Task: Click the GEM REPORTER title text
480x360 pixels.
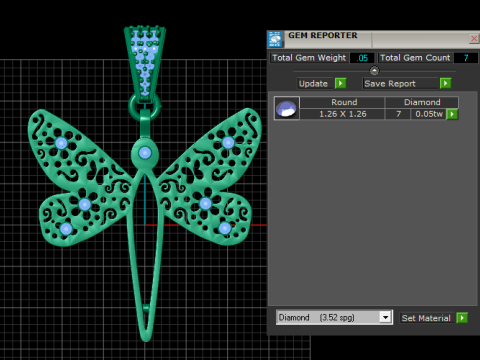Action: pyautogui.click(x=323, y=35)
